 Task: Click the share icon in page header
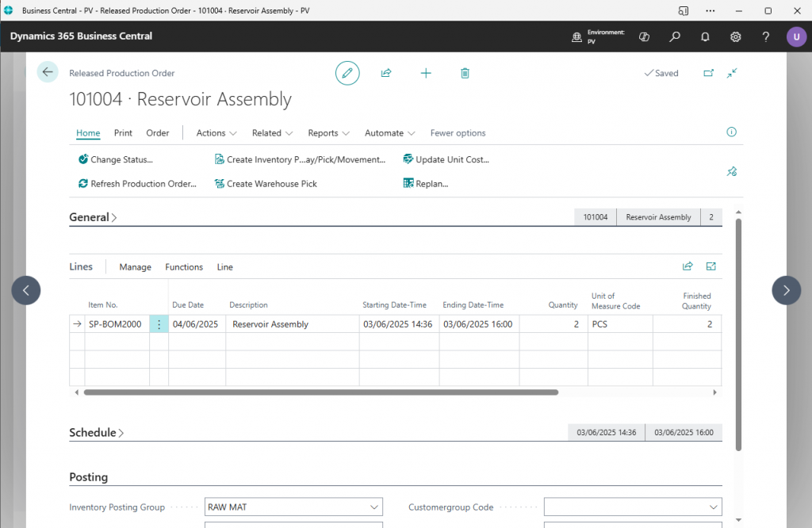click(x=386, y=73)
